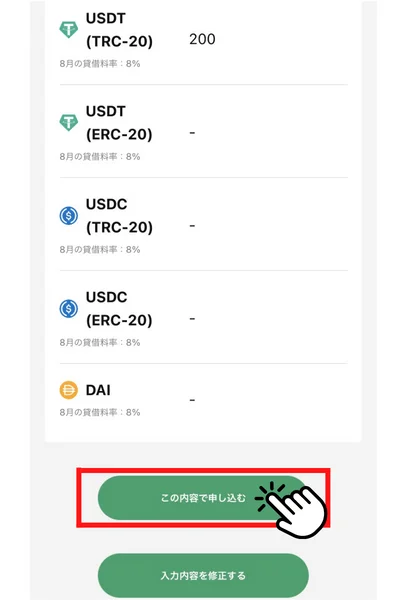Click the USDC (TRC-20) coin icon
Image resolution: width=400 pixels, height=600 pixels.
pyautogui.click(x=69, y=215)
